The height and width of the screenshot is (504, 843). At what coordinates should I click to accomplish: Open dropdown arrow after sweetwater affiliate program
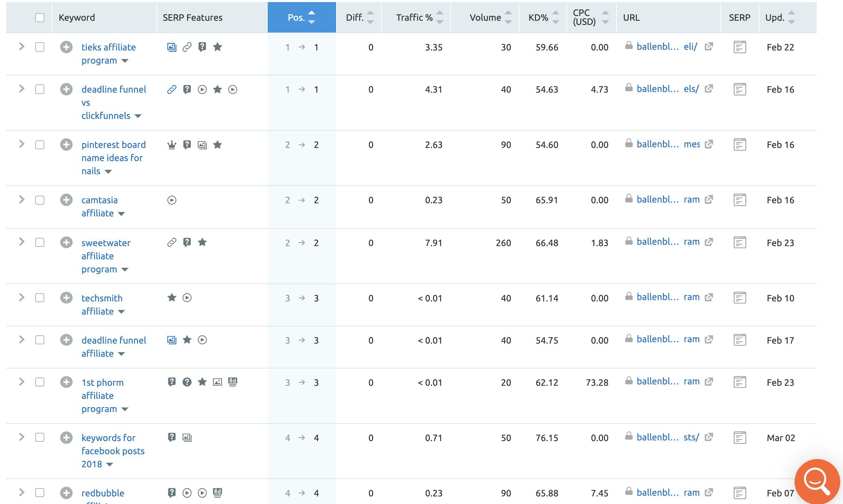(125, 270)
